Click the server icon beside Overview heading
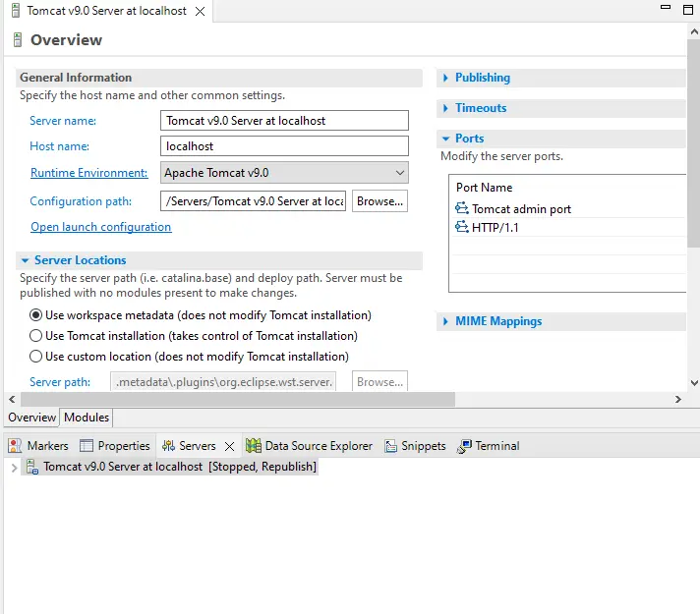The width and height of the screenshot is (700, 614). coord(18,39)
